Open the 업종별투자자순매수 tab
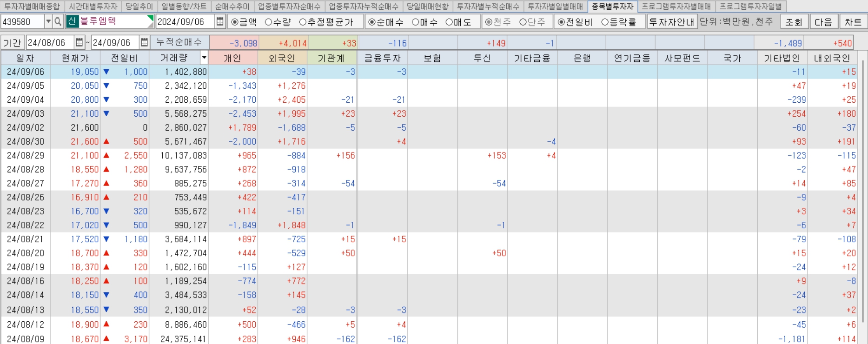Image resolution: width=868 pixels, height=344 pixels. (x=290, y=7)
